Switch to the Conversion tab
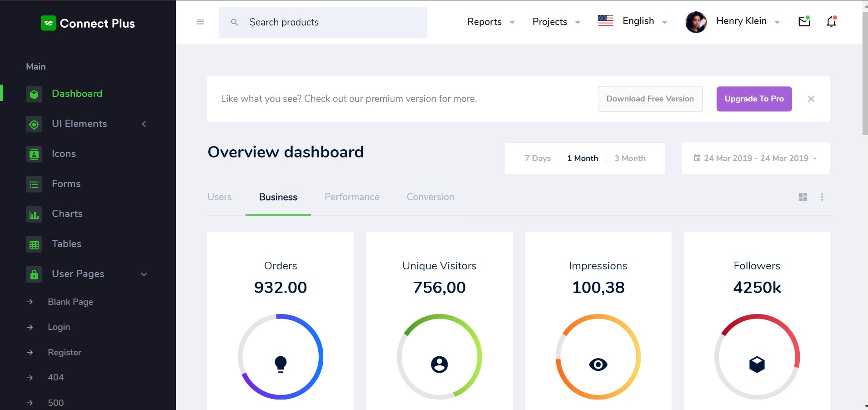Screen dimensions: 868x410 tap(430, 197)
